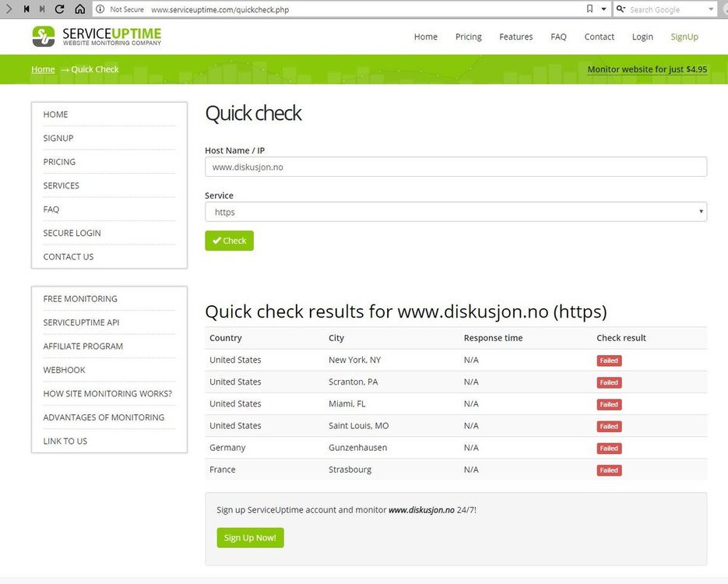The image size is (728, 584).
Task: Click the green Check button
Action: 230,241
